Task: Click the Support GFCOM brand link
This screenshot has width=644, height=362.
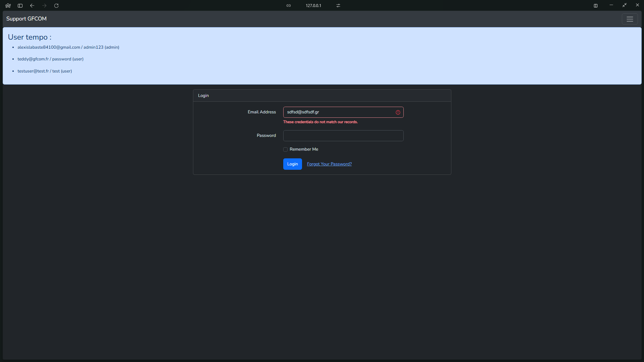Action: (x=27, y=19)
